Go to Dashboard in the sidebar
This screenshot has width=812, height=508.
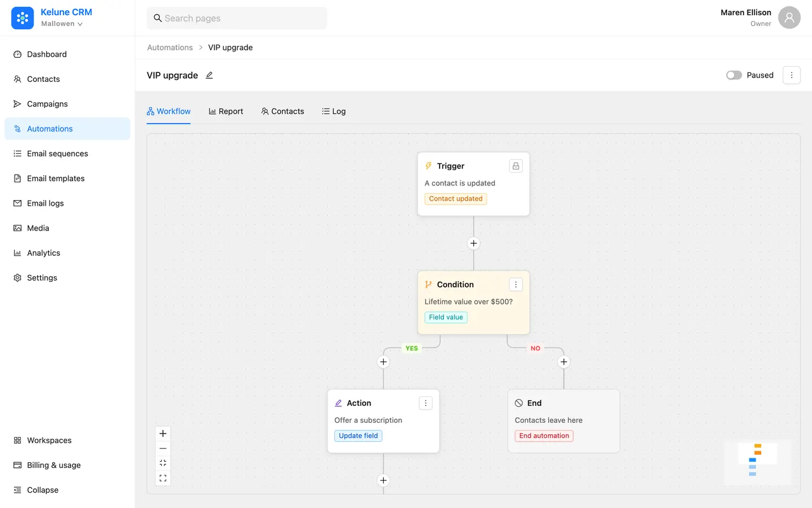coord(67,55)
